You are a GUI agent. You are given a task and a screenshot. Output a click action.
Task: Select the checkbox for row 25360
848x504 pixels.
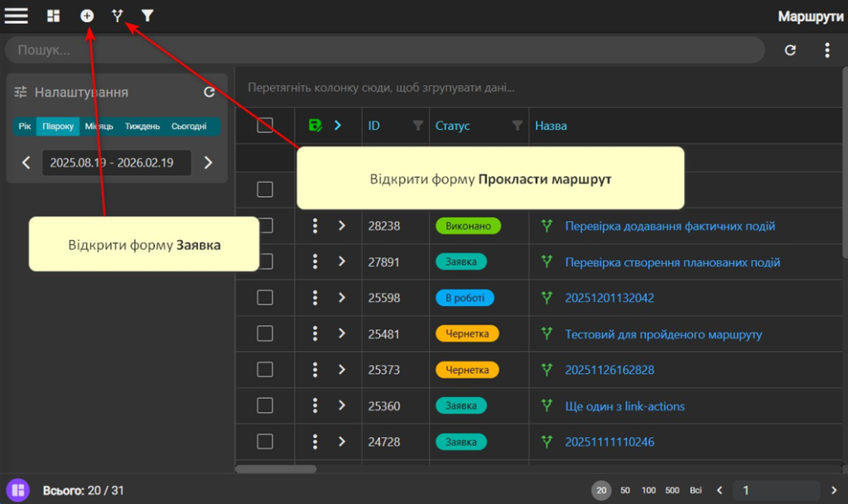pyautogui.click(x=264, y=406)
